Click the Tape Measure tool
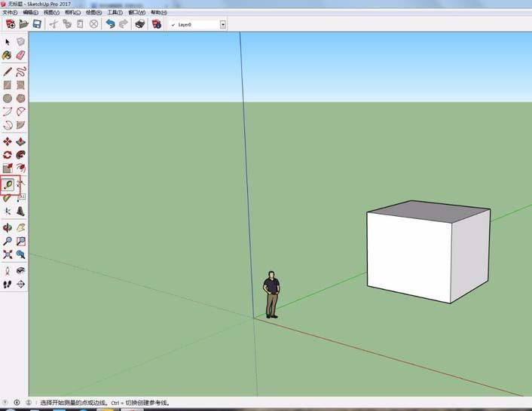 click(8, 185)
